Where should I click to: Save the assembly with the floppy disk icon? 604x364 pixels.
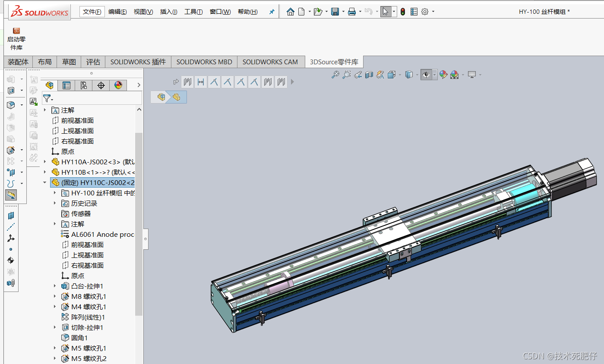tap(335, 12)
